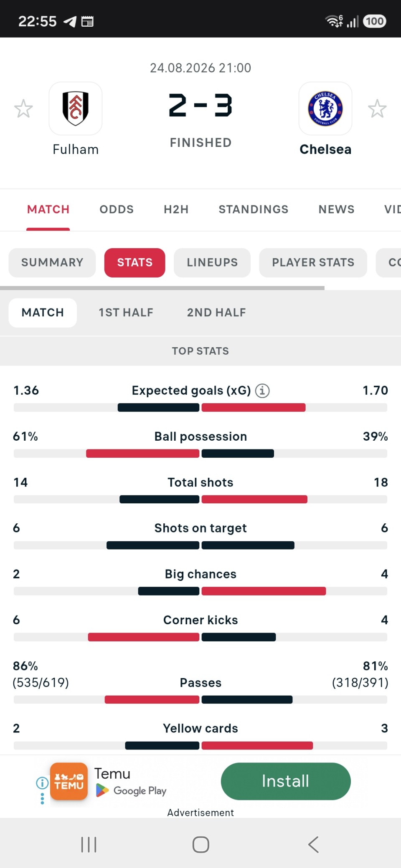Tap Android back navigation arrow
Image resolution: width=401 pixels, height=868 pixels.
click(314, 845)
